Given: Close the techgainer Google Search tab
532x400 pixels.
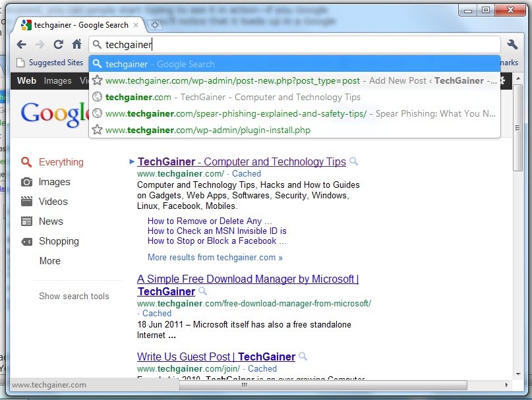Looking at the screenshot, I should 136,25.
